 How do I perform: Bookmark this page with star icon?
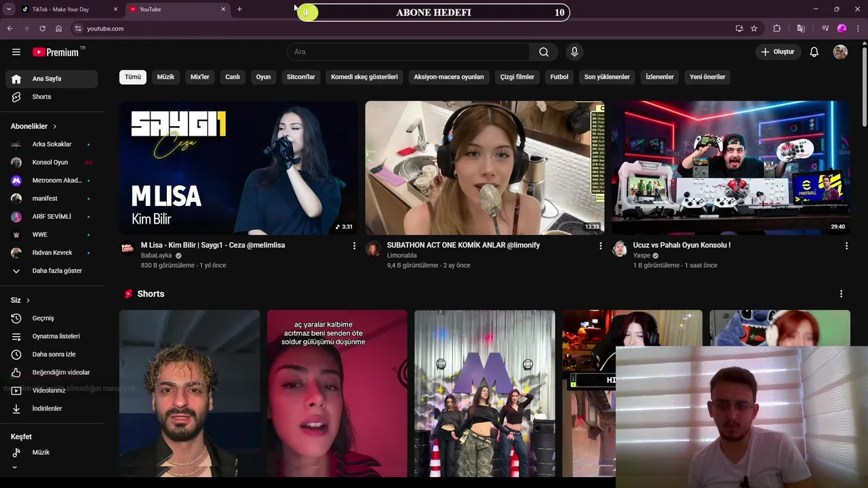754,28
